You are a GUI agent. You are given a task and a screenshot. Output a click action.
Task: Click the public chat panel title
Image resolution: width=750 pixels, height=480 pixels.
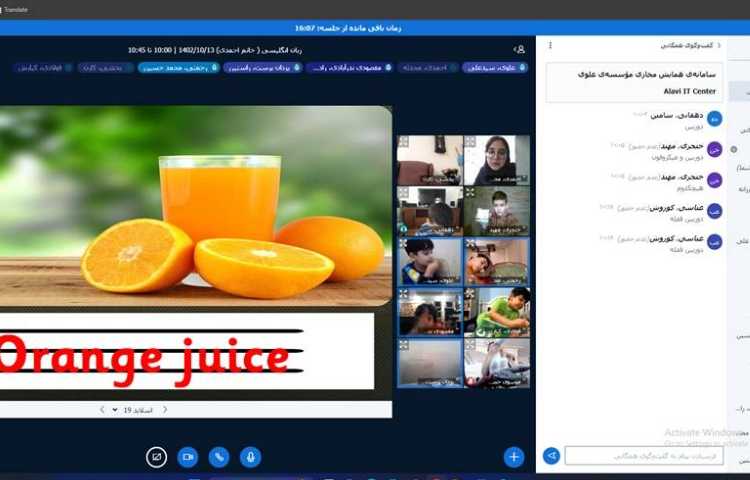pos(687,45)
